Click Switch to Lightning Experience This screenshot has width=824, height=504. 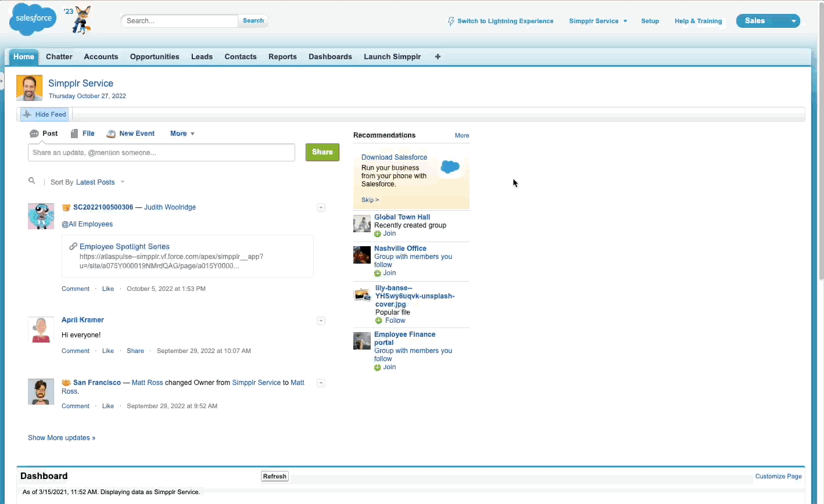(x=505, y=21)
